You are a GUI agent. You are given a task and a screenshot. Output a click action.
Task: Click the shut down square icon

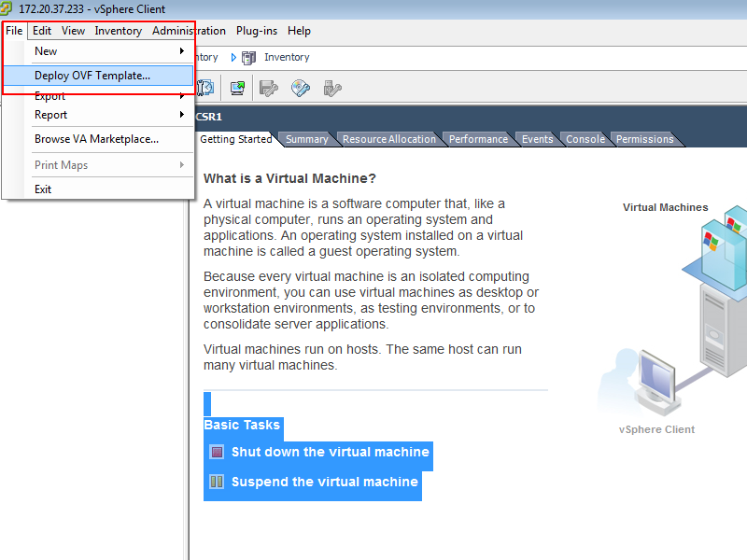pos(217,452)
